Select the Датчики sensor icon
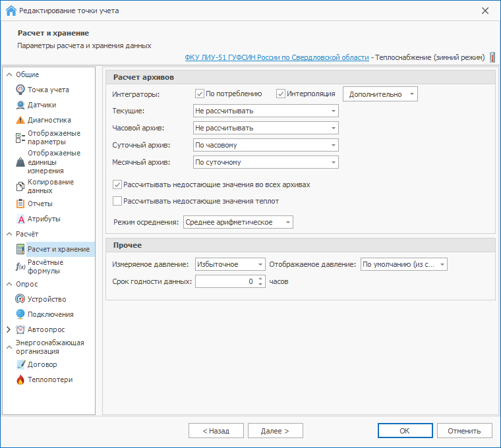The width and height of the screenshot is (501, 448). point(20,105)
